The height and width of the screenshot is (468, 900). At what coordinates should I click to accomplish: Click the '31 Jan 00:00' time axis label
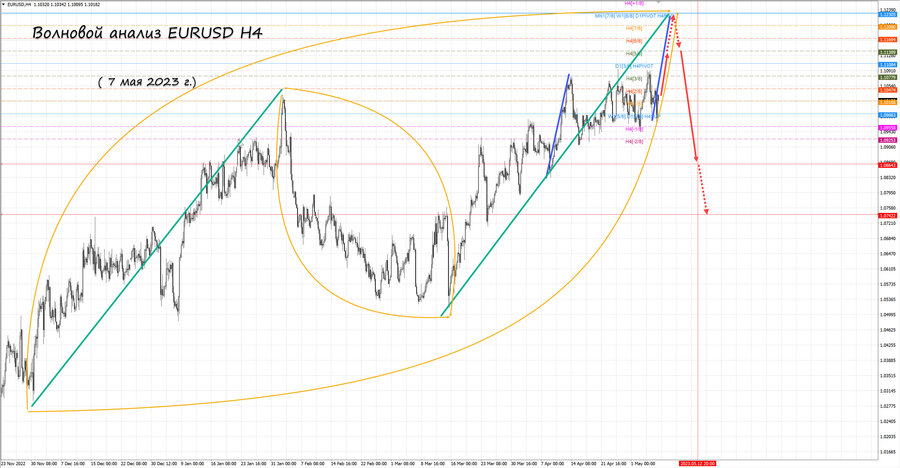click(x=284, y=463)
